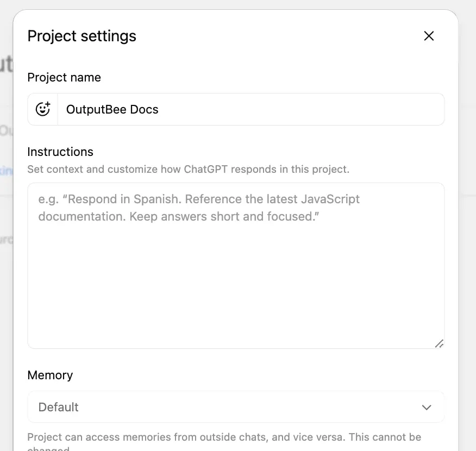Click the Project name text field
The width and height of the screenshot is (476, 451).
[250, 109]
